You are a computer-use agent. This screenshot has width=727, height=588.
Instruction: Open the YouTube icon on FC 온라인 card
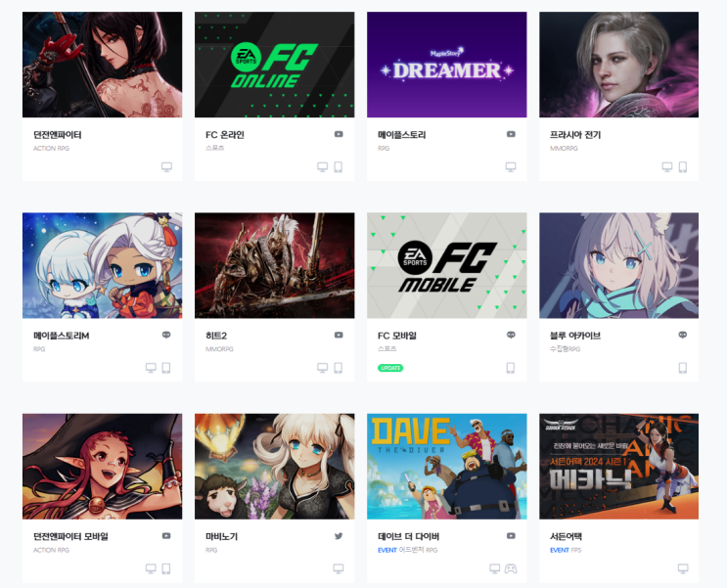pos(339,134)
